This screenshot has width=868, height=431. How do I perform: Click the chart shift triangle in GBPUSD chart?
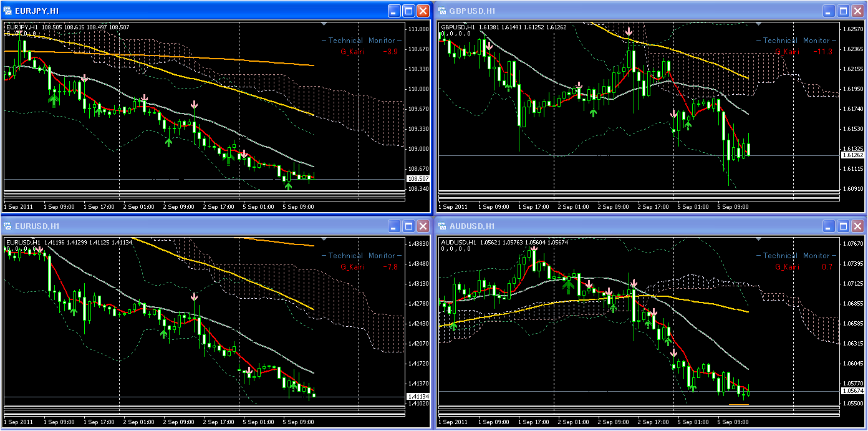pos(758,24)
